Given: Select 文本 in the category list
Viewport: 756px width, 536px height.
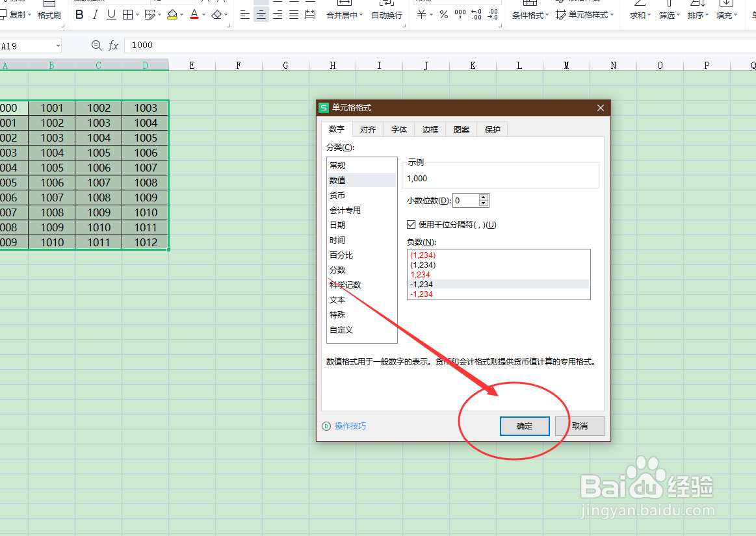Looking at the screenshot, I should (x=361, y=300).
